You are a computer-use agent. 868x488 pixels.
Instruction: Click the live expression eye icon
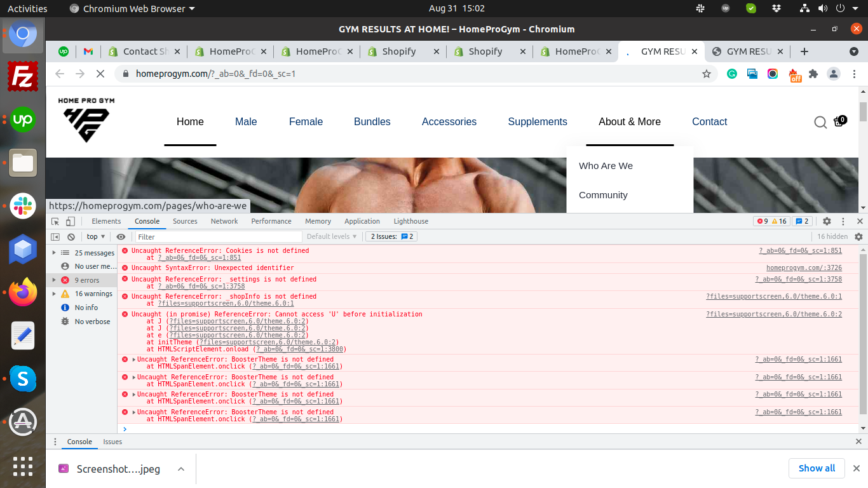[121, 236]
